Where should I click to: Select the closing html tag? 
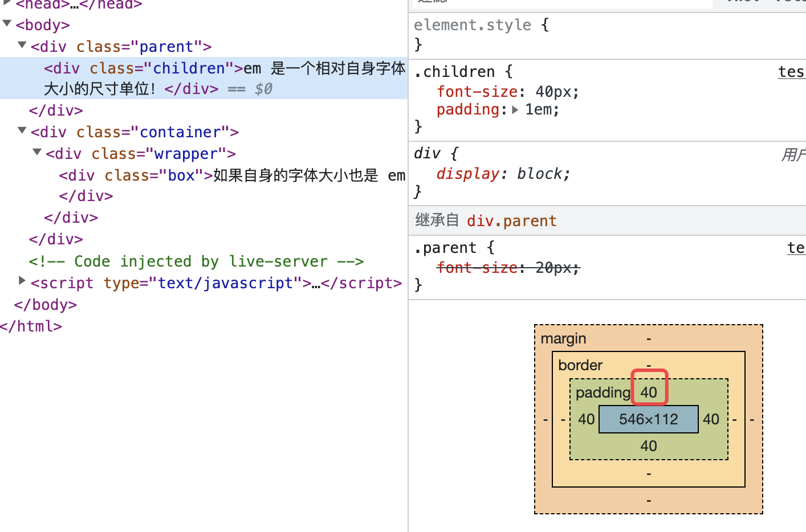pos(31,326)
